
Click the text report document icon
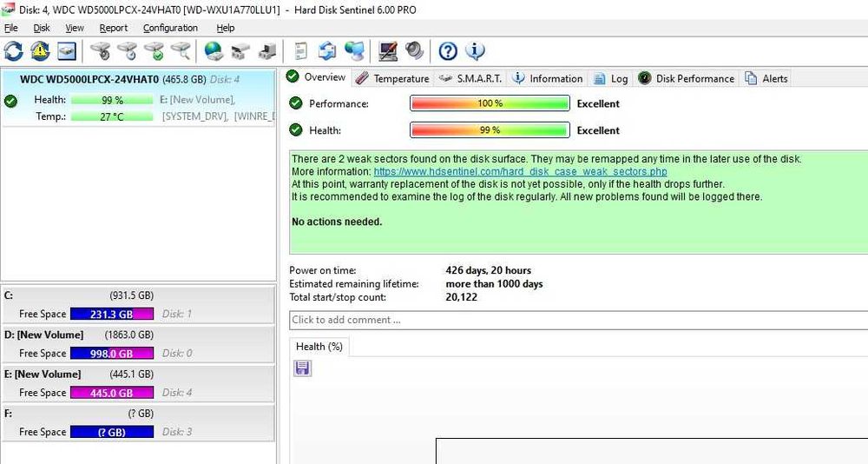coord(300,51)
